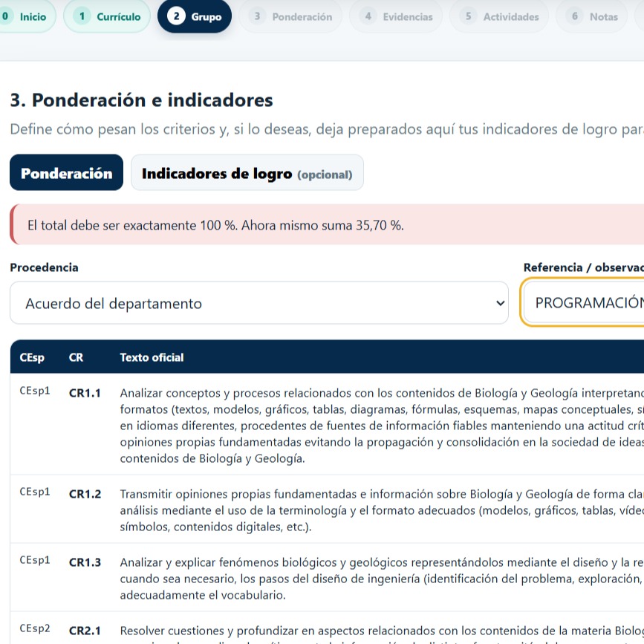Open the Evidencias step
Screen dimensions: 644x644
click(396, 16)
